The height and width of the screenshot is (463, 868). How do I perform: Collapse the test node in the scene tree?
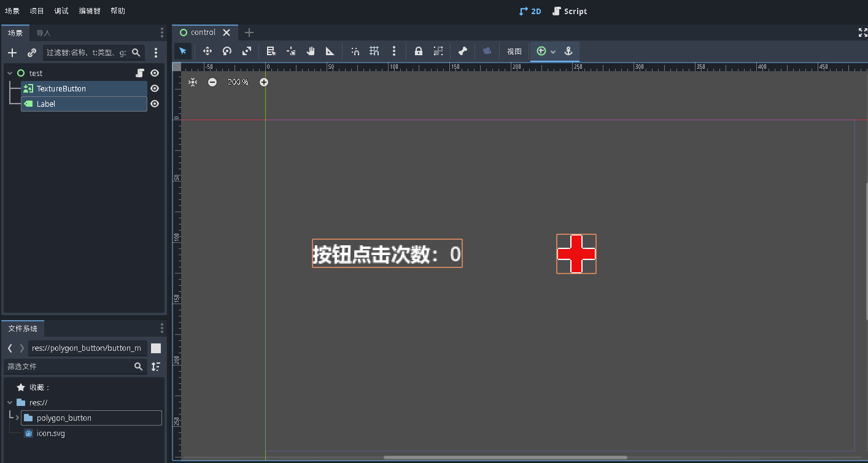[9, 72]
